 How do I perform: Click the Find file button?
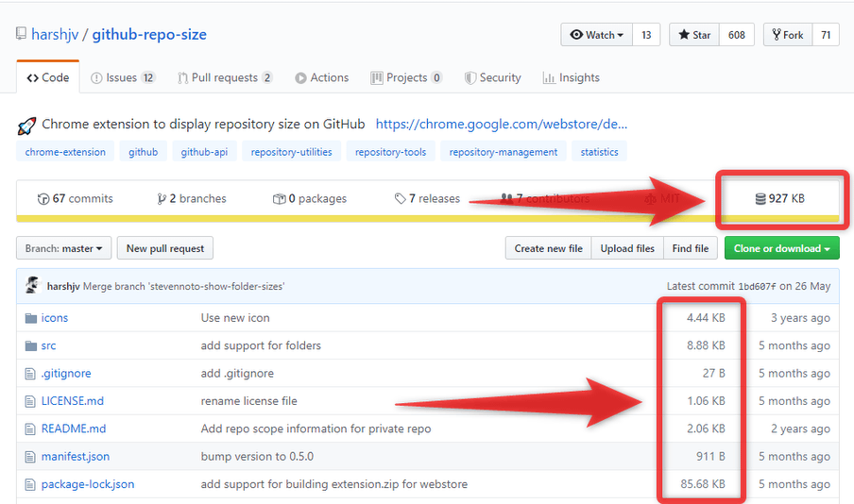pos(691,248)
